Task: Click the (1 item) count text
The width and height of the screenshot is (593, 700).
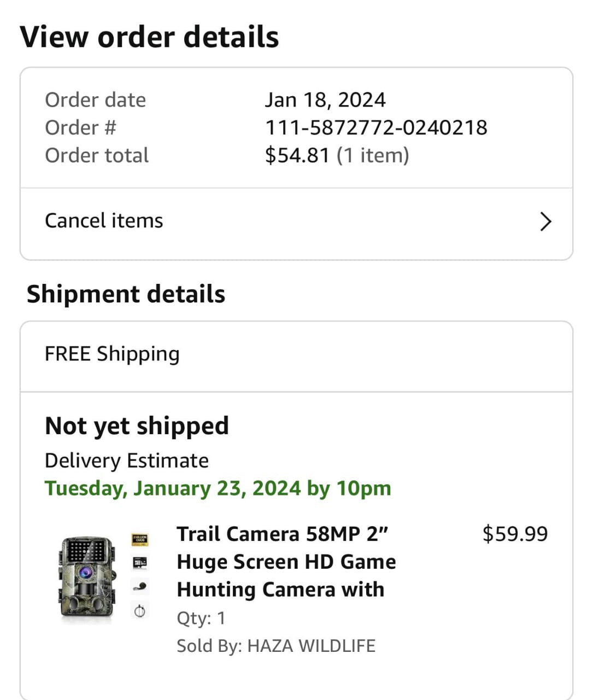Action: click(373, 155)
